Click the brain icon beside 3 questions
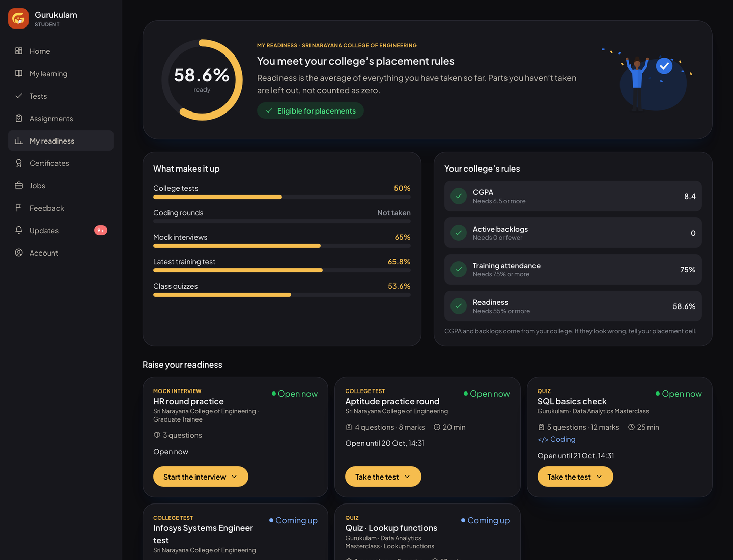733x560 pixels. [x=157, y=435]
